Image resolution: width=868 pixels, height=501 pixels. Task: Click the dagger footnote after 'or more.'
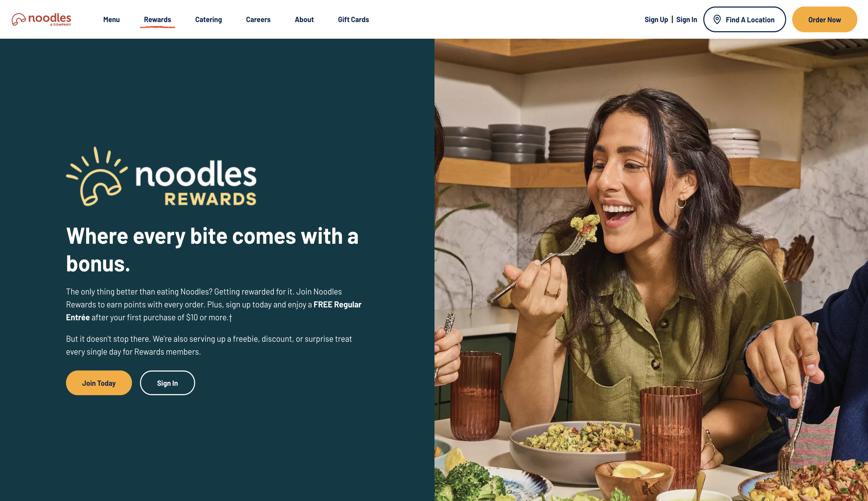click(x=230, y=318)
